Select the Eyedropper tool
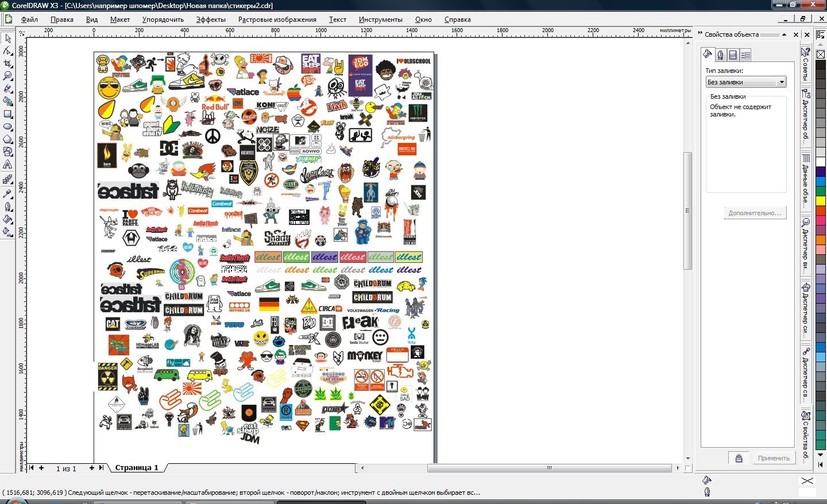The width and height of the screenshot is (827, 504). 8,194
